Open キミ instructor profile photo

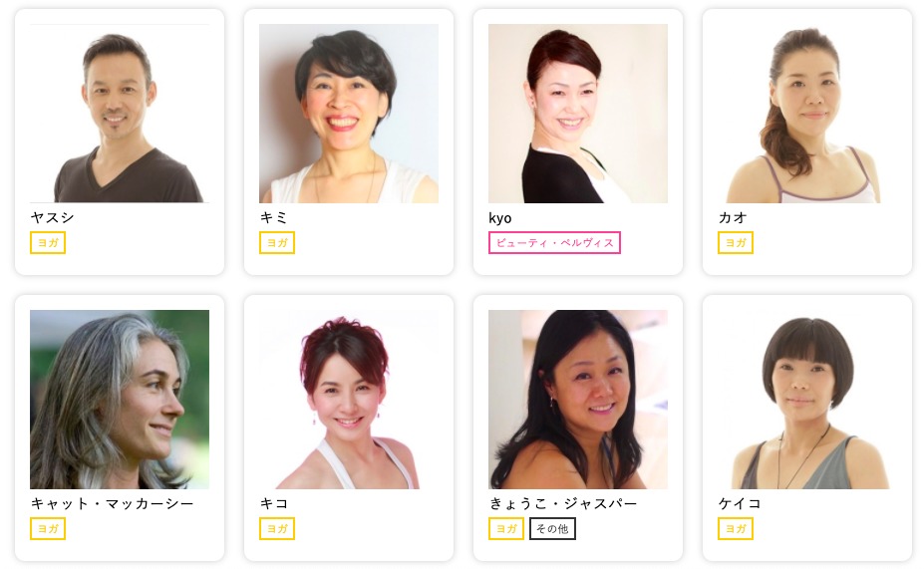349,114
